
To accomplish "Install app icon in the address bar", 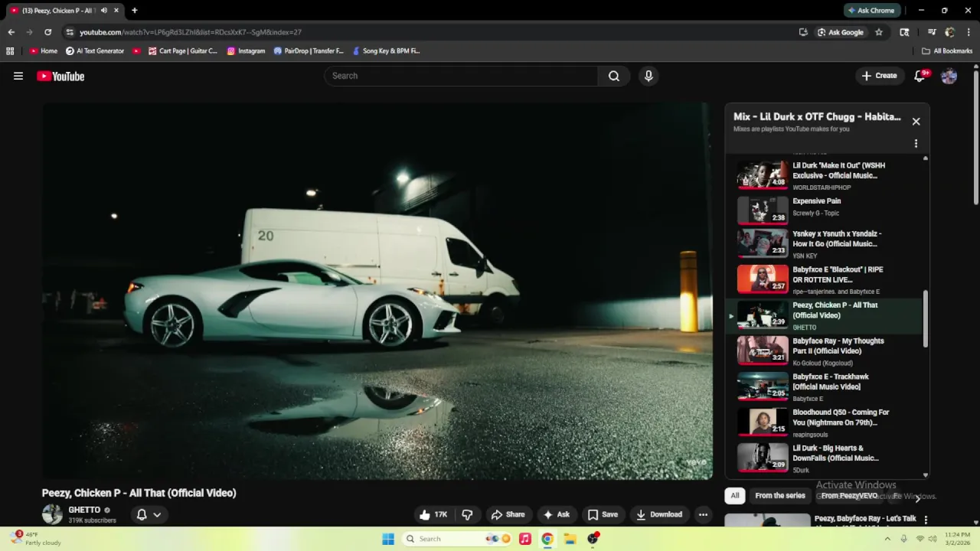I will 803,32.
